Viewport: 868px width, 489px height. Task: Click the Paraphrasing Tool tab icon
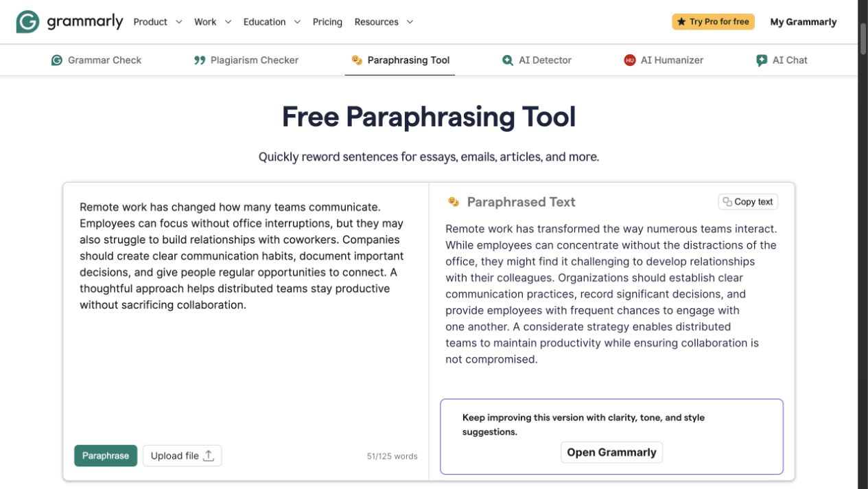pos(357,60)
